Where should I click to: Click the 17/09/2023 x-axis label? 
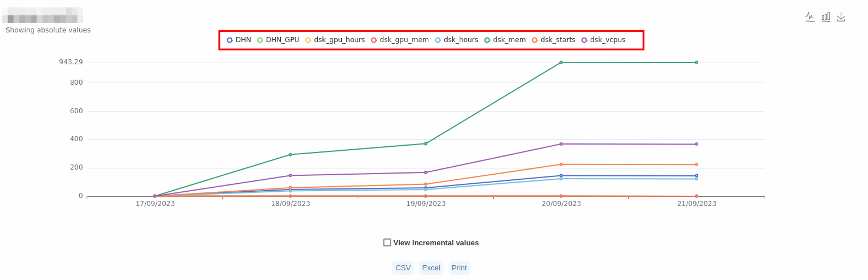point(155,204)
